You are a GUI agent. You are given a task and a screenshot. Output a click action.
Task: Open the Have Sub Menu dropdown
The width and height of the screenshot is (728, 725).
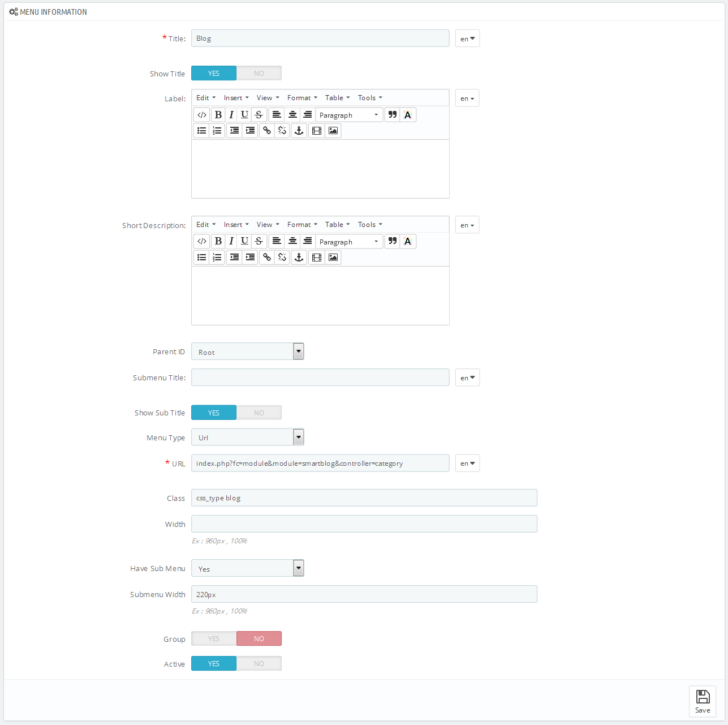tap(248, 568)
